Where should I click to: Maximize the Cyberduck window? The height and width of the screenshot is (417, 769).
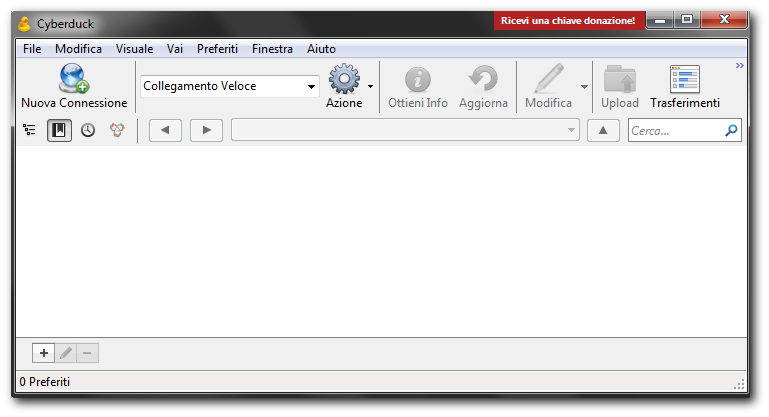(687, 20)
